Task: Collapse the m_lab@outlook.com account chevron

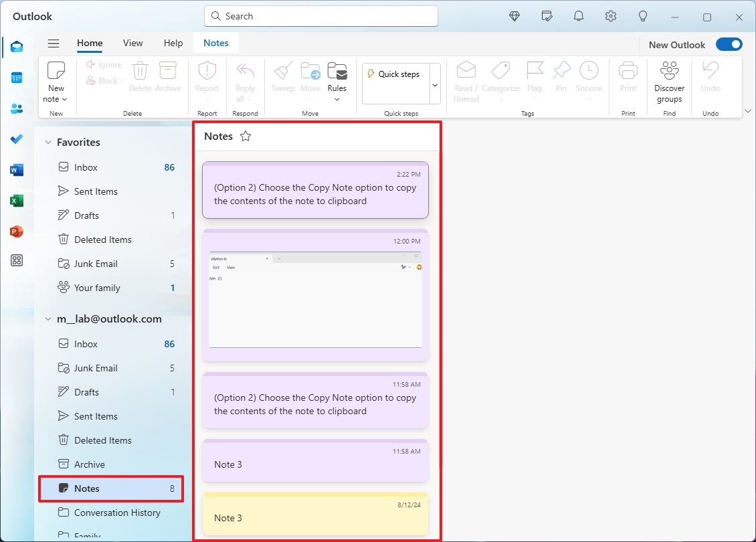Action: click(48, 319)
